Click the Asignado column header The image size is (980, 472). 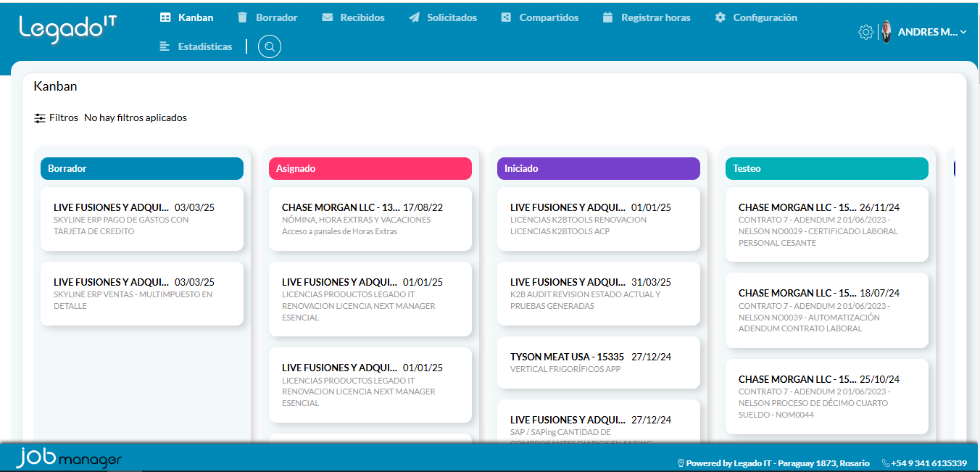click(370, 168)
